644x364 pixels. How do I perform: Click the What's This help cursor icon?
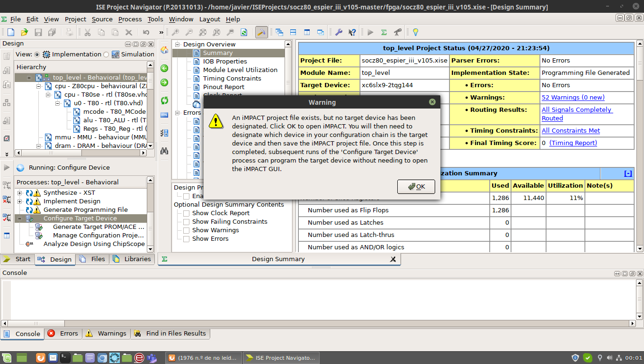point(352,32)
